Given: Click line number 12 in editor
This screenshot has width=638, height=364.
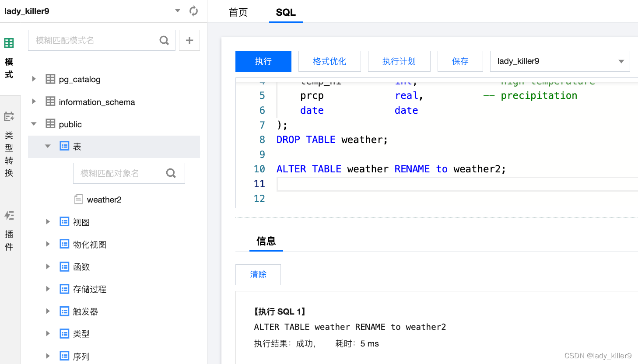Looking at the screenshot, I should pyautogui.click(x=259, y=199).
